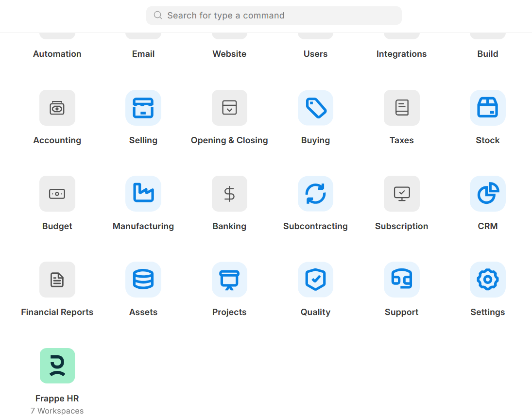This screenshot has height=415, width=532.
Task: Open the Accounting workspace icon
Action: pyautogui.click(x=57, y=108)
